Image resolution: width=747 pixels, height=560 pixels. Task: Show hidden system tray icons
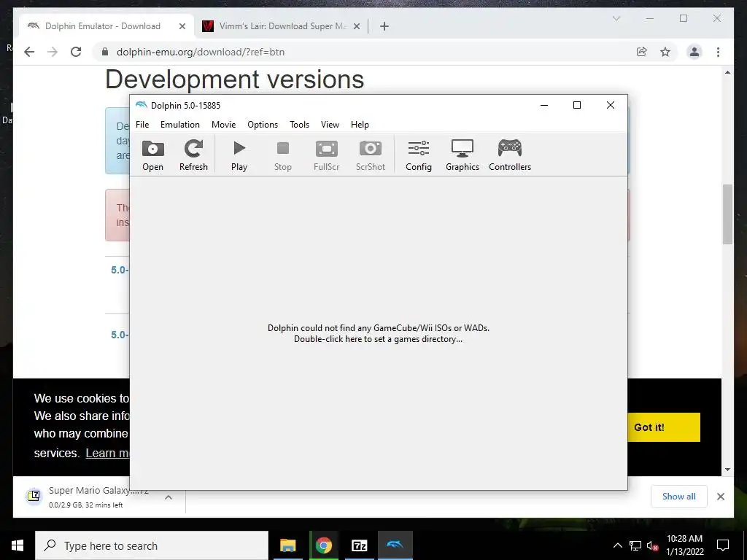coord(617,545)
